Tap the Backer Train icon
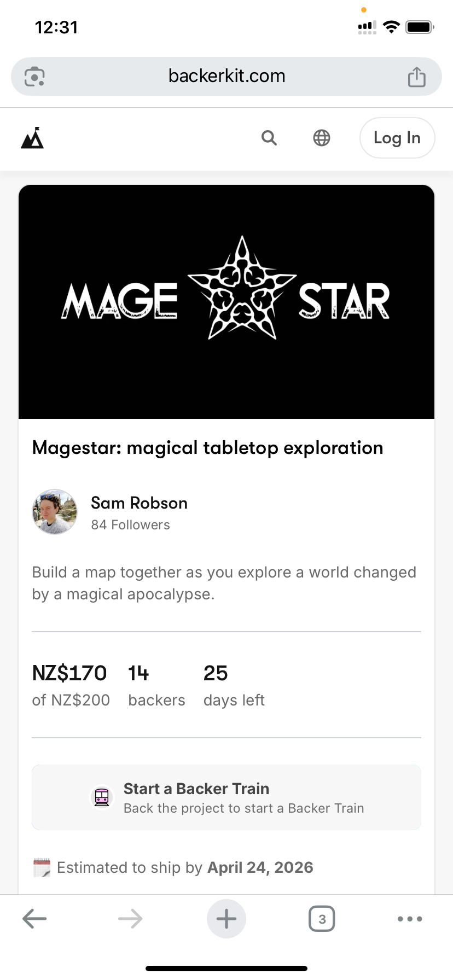The image size is (453, 980). pos(102,797)
